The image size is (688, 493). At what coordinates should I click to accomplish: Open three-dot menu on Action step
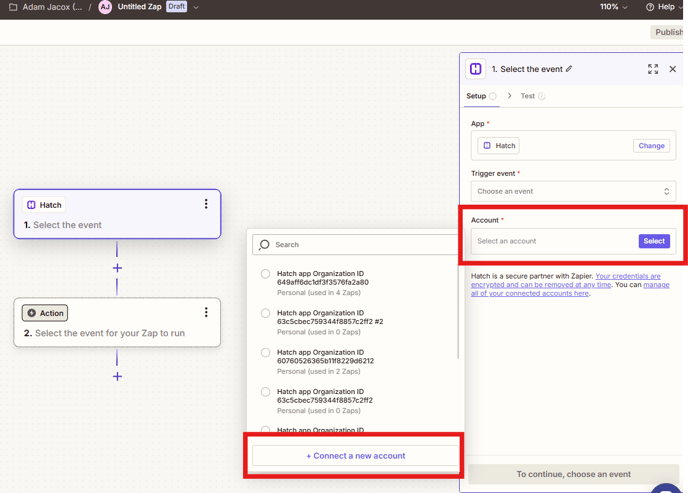coord(206,312)
